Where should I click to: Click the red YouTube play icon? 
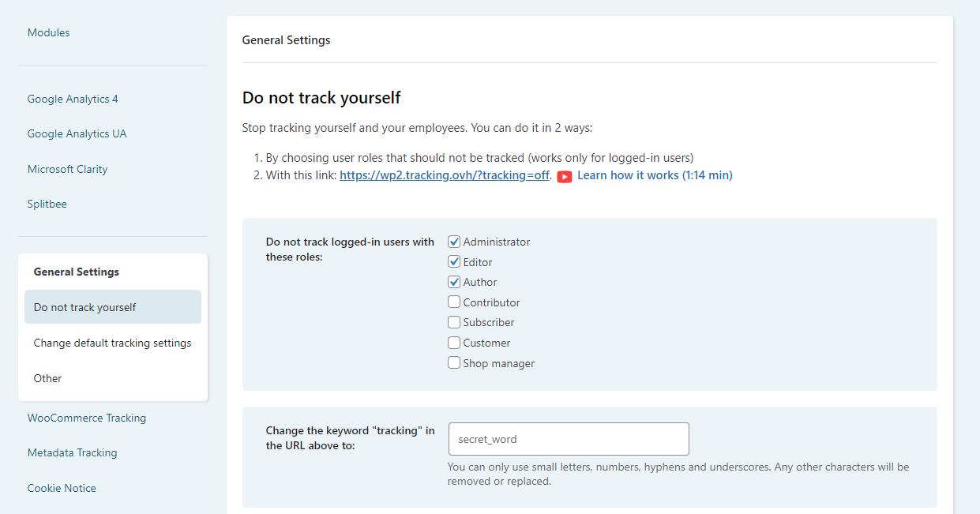(x=564, y=176)
